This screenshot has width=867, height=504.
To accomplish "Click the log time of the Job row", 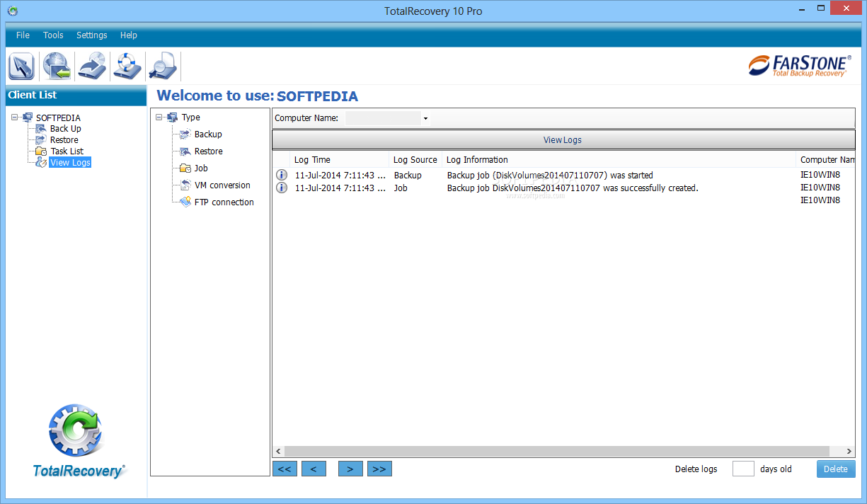I will point(340,188).
